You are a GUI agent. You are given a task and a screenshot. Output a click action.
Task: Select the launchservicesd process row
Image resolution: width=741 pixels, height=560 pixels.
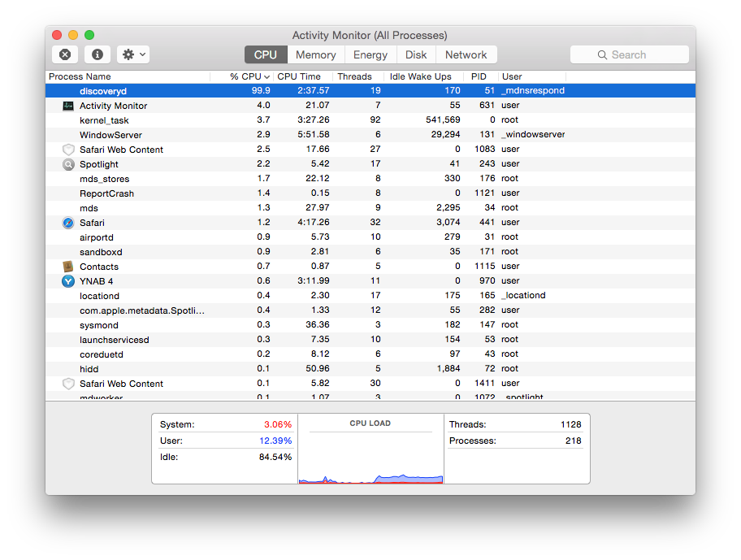tap(370, 340)
